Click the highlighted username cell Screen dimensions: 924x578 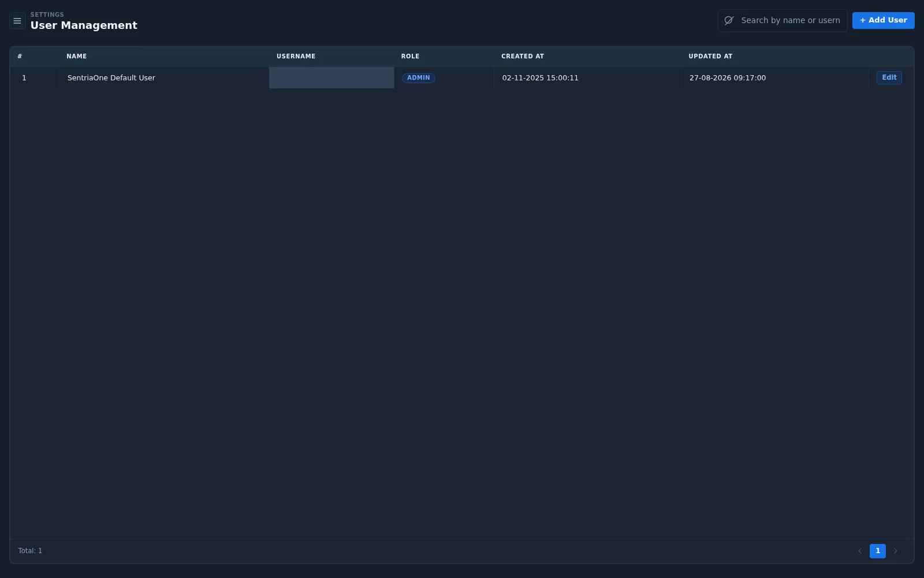[x=331, y=77]
